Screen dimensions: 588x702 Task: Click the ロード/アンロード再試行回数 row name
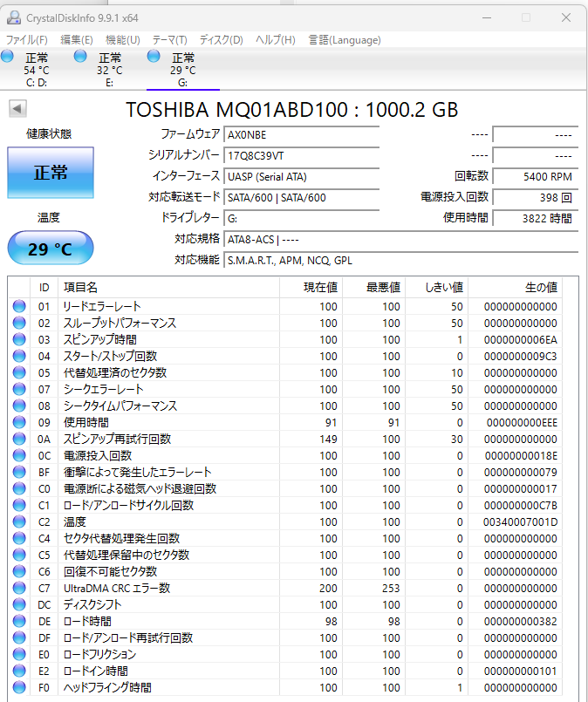tap(128, 637)
